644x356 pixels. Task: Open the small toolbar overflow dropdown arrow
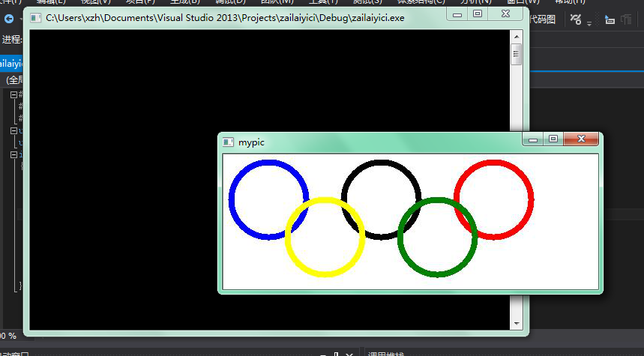click(x=589, y=24)
